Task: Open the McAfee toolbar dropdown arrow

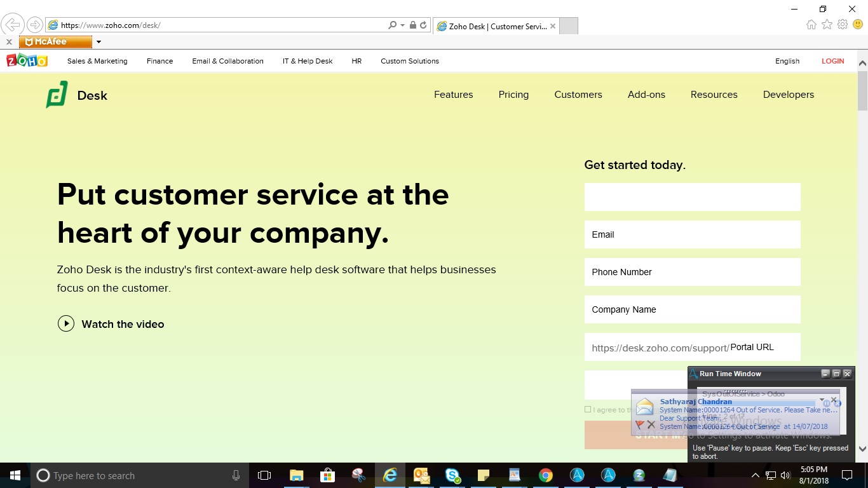Action: click(x=98, y=42)
